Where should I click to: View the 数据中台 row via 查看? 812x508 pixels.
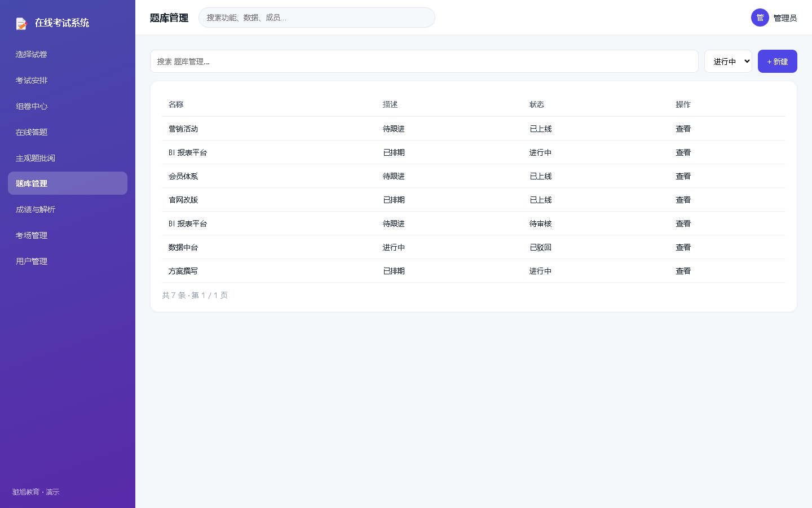683,247
